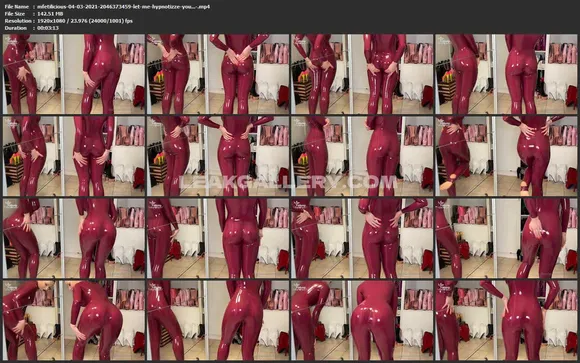Click the Resolution 1920x1080 info line
Image resolution: width=580 pixels, height=363 pixels.
pos(68,21)
